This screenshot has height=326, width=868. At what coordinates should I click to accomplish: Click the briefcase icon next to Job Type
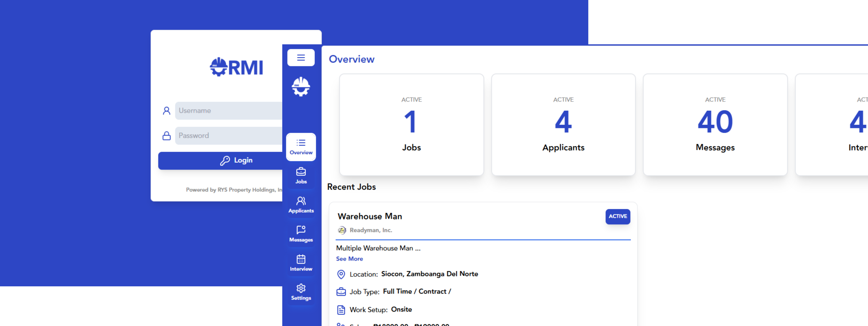[x=341, y=292]
